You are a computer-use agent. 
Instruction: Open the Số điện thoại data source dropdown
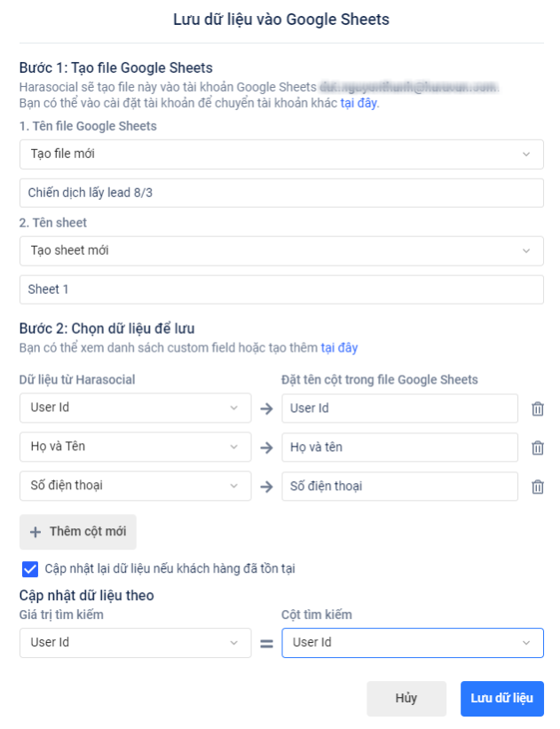point(135,487)
